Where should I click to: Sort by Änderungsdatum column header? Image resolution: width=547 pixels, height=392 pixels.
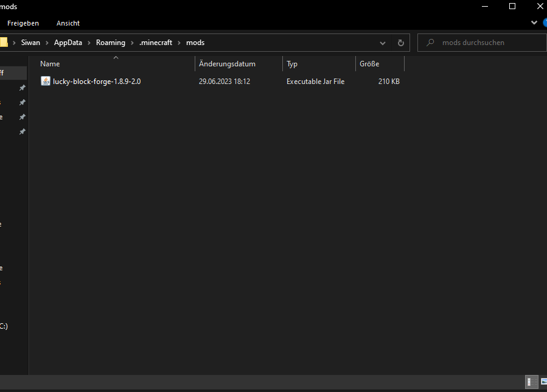(227, 64)
